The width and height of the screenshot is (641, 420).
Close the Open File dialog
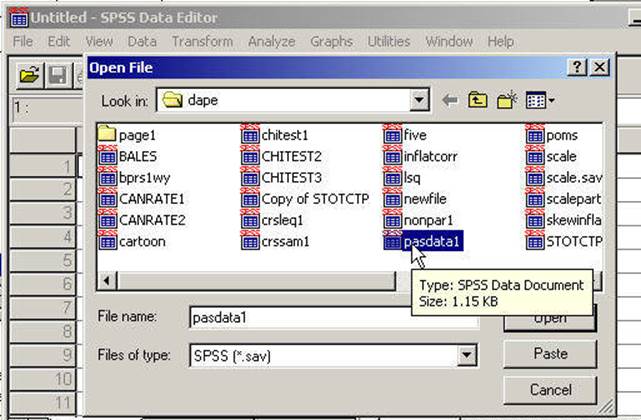[x=599, y=67]
